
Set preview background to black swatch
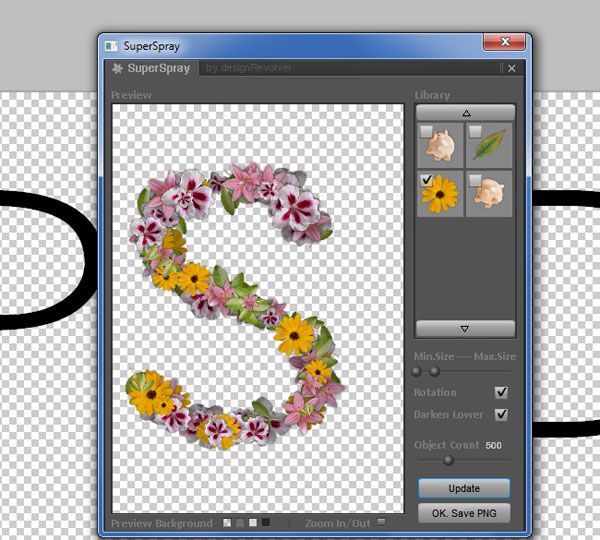pyautogui.click(x=266, y=523)
